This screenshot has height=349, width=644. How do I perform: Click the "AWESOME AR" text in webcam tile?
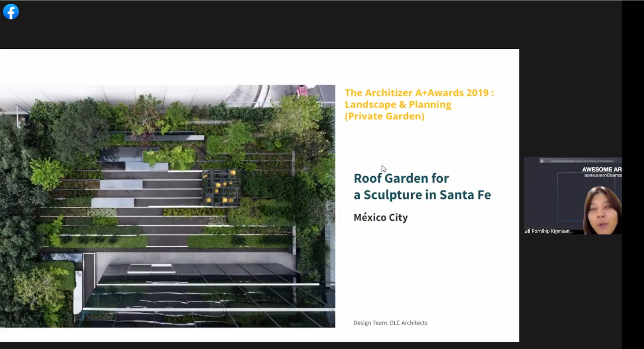(601, 169)
